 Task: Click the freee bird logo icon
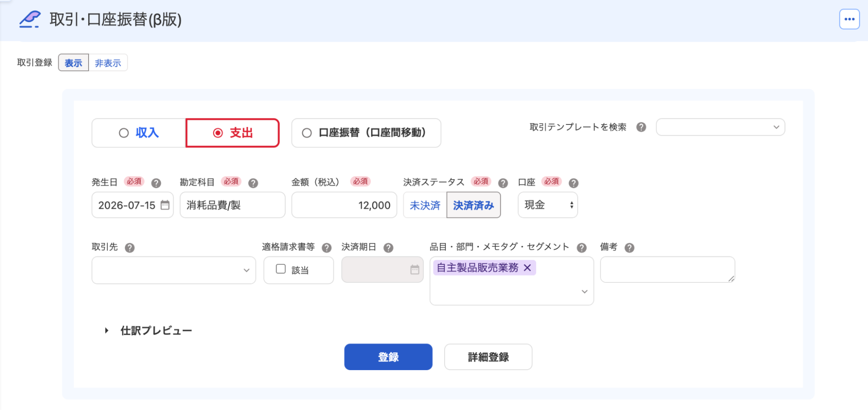tap(30, 19)
